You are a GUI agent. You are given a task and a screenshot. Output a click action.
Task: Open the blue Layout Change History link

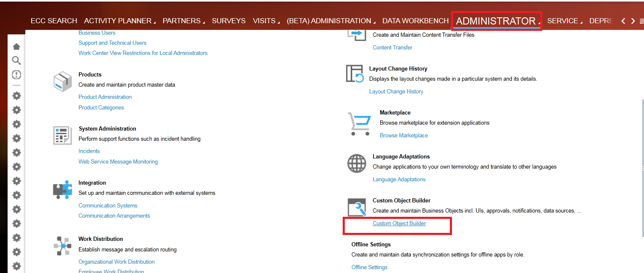point(396,91)
